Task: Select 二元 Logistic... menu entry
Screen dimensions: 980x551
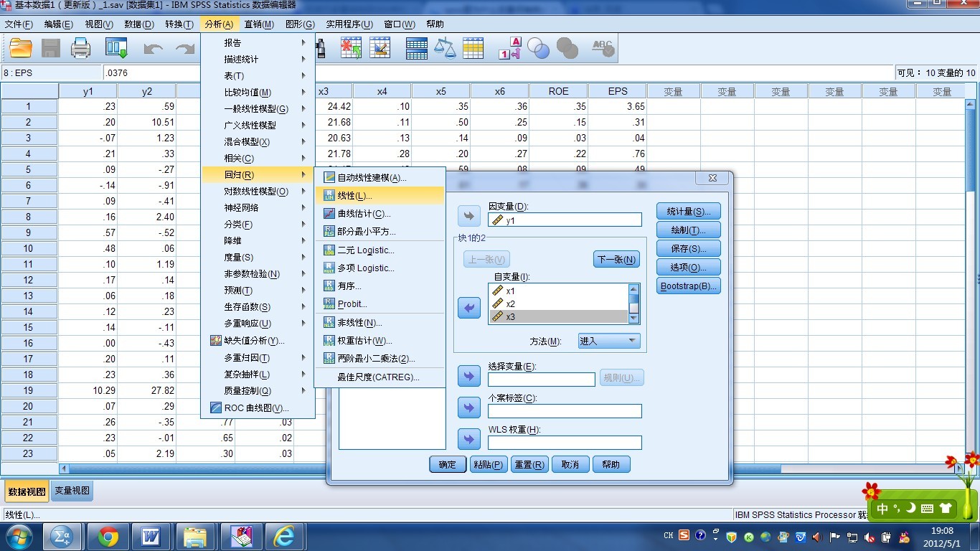Action: click(x=380, y=250)
